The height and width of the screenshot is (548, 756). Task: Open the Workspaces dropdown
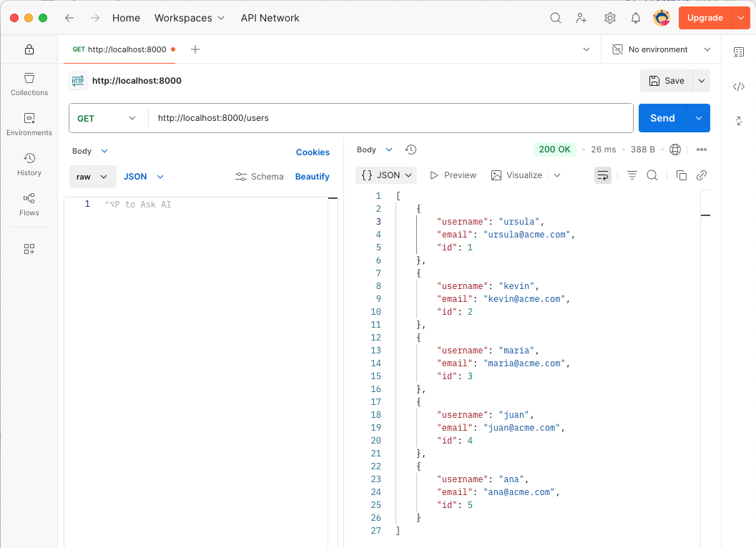[x=189, y=18]
